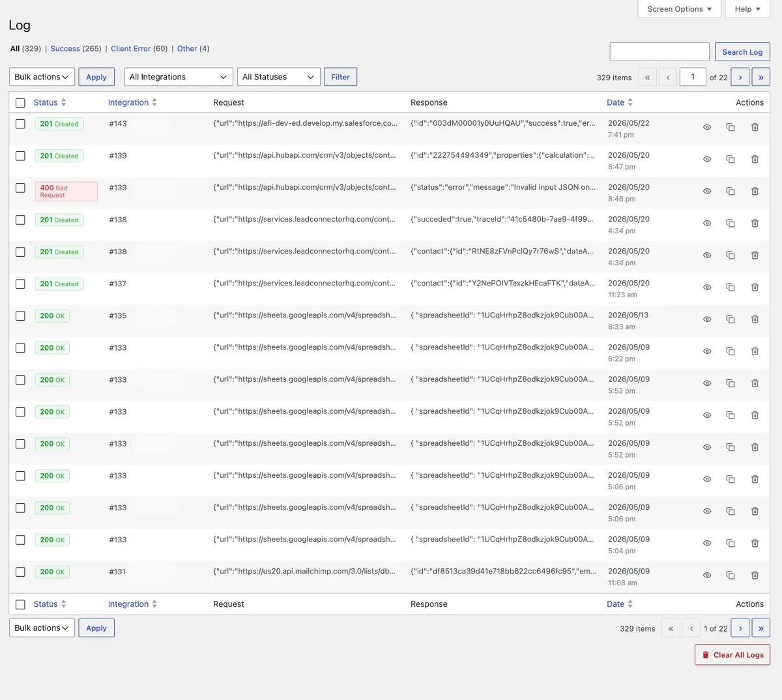Delete the 8:47 pm hubapi log entry

(755, 159)
